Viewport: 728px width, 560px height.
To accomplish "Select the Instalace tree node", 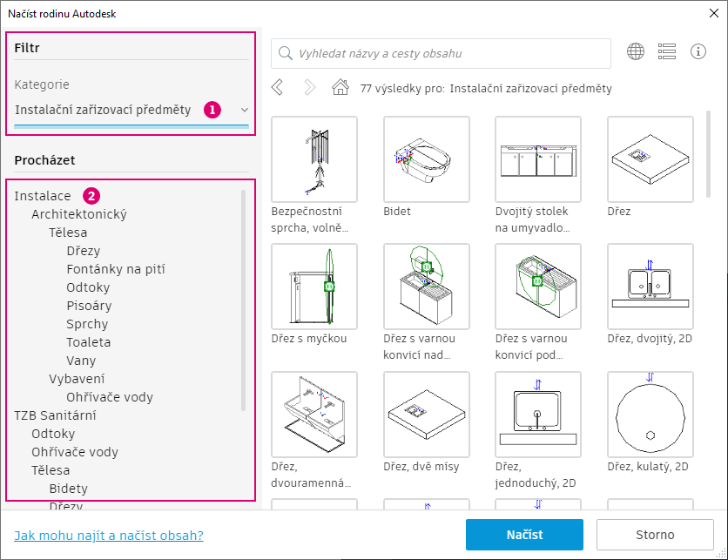I will pyautogui.click(x=43, y=196).
